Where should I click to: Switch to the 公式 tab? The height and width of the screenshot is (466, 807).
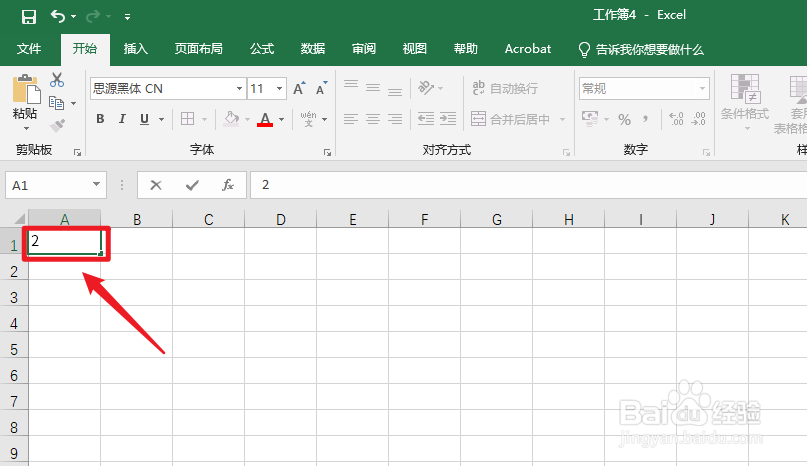[x=262, y=49]
